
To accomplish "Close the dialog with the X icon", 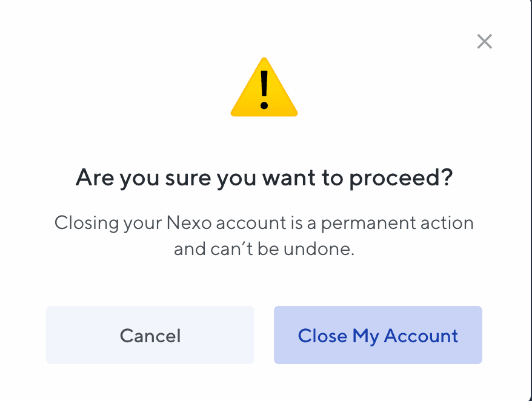I will [484, 42].
